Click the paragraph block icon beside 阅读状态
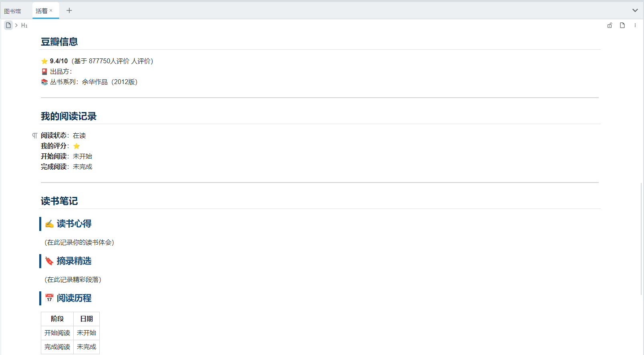Screen dimensions: 644x355 coord(35,136)
